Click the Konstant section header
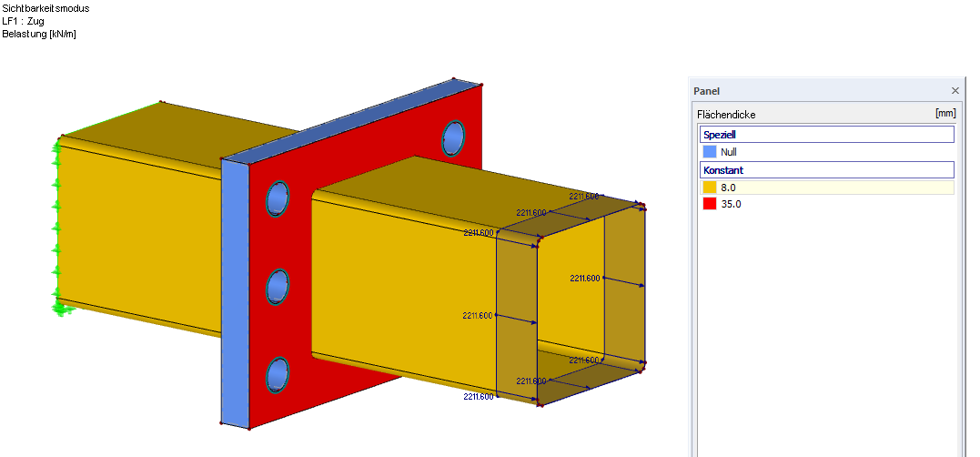The image size is (980, 457). coord(826,169)
